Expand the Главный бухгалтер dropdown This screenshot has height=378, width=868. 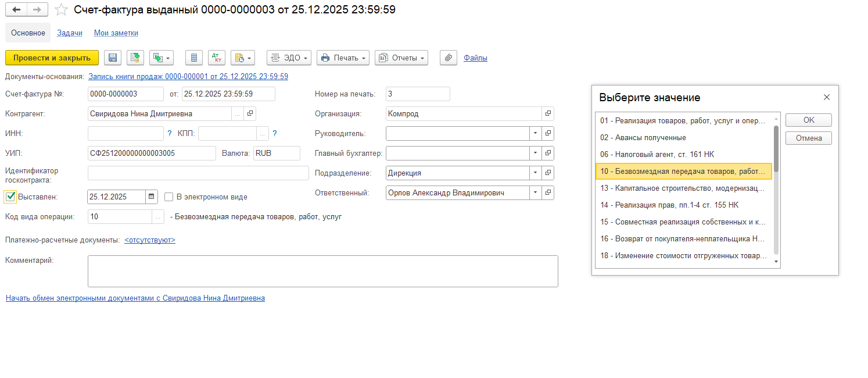tap(535, 154)
